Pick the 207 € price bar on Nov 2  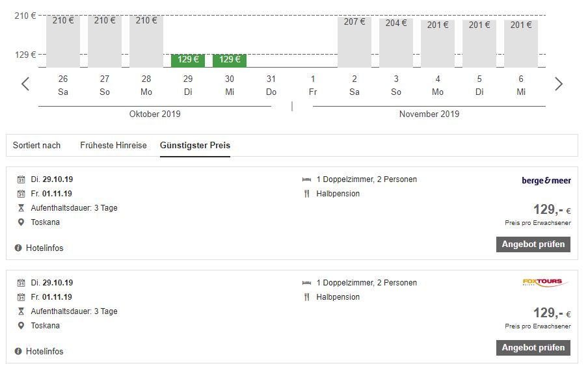click(354, 42)
